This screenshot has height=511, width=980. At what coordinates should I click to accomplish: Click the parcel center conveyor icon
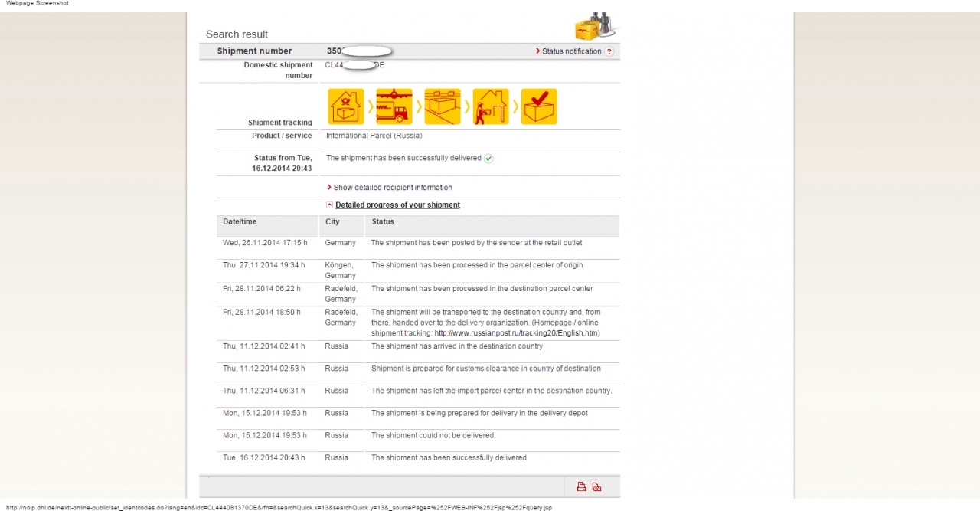point(443,106)
